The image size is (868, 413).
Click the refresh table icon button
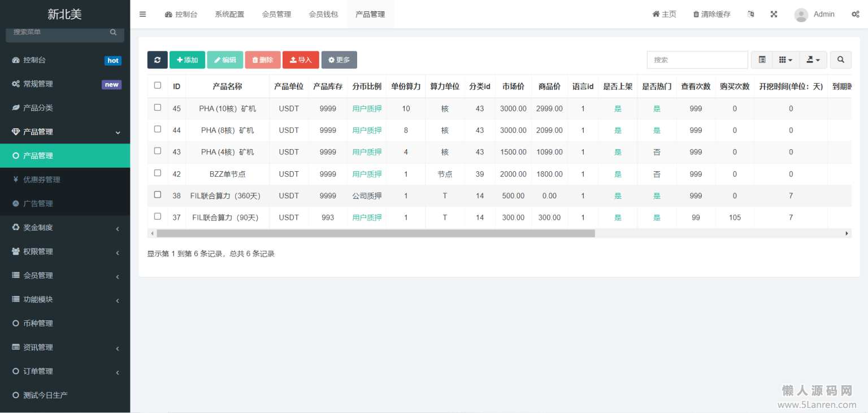[157, 60]
